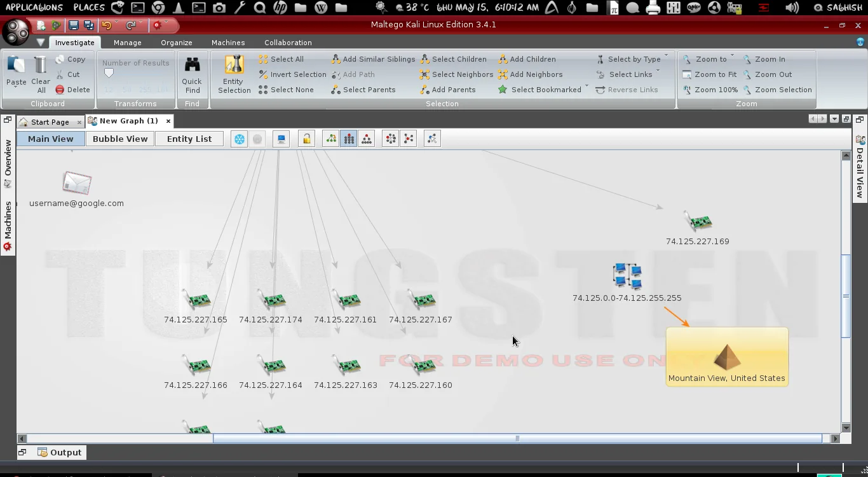Screen dimensions: 868x477
Task: Click Zoom Out
Action: pyautogui.click(x=768, y=74)
